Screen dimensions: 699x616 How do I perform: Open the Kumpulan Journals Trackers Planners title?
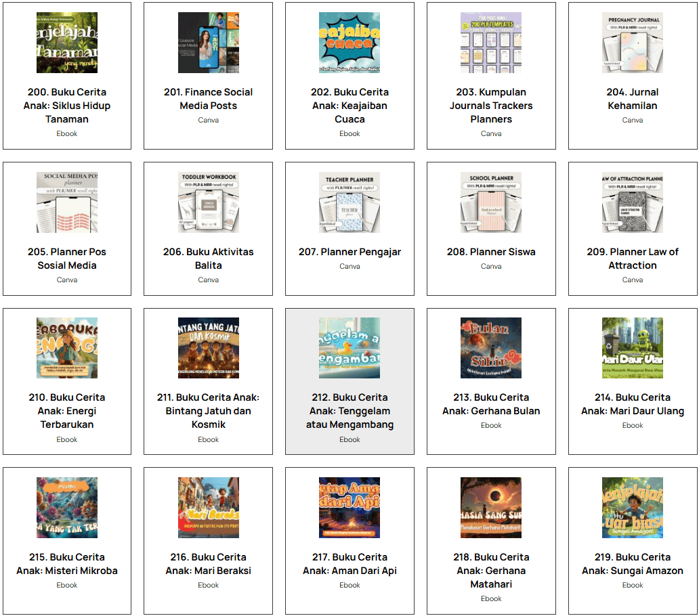click(x=491, y=106)
